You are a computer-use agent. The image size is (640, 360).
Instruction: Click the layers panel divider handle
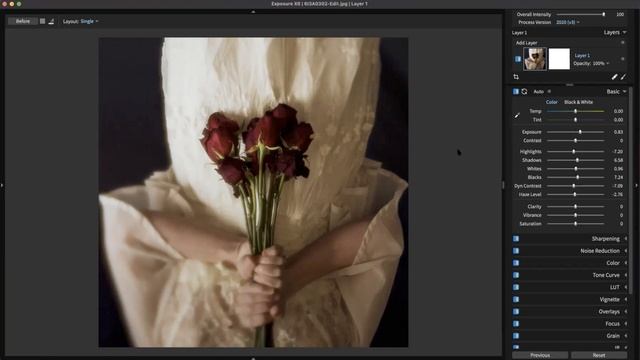(x=570, y=85)
